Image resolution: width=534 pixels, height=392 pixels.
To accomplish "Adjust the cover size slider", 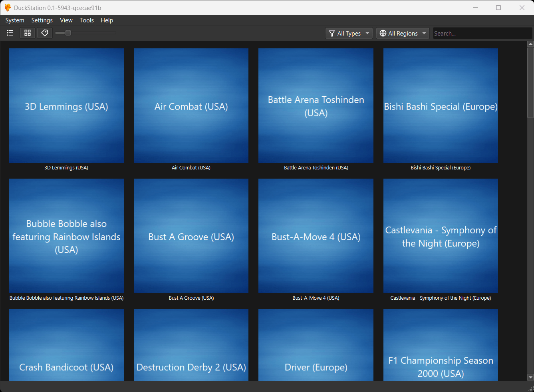I will coord(68,33).
